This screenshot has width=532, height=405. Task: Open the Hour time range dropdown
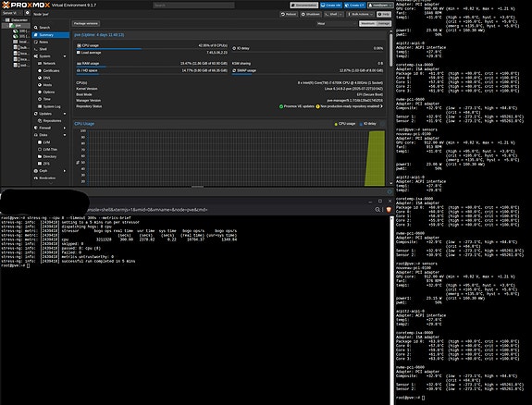[x=337, y=23]
